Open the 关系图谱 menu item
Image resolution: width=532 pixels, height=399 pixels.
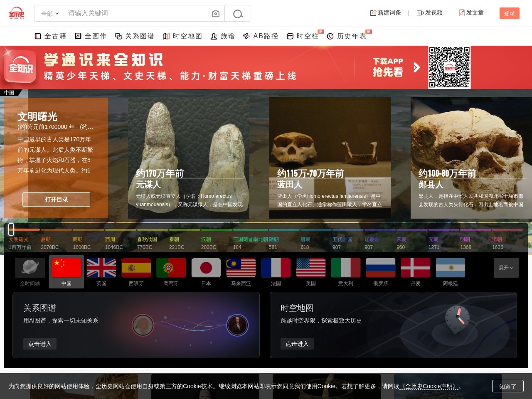pos(135,36)
